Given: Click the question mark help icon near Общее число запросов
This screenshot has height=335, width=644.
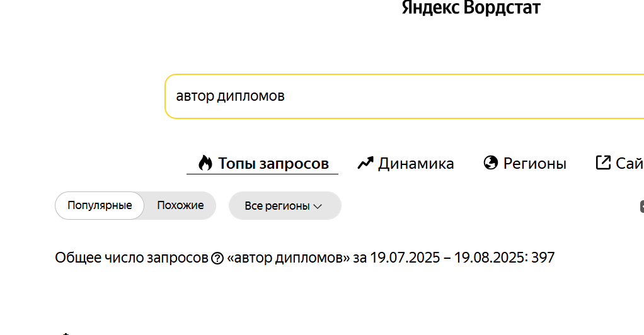Looking at the screenshot, I should coord(217,258).
